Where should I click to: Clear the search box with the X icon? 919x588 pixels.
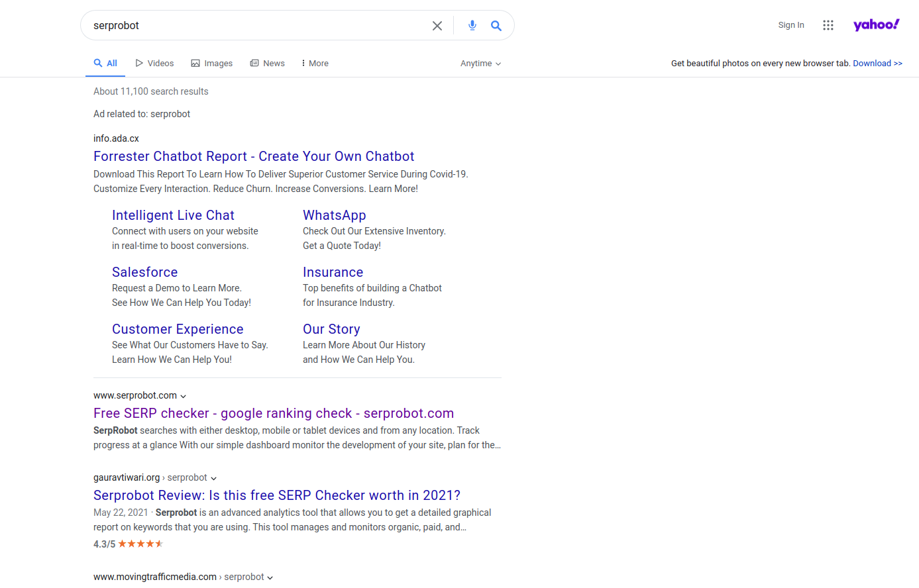(x=437, y=26)
